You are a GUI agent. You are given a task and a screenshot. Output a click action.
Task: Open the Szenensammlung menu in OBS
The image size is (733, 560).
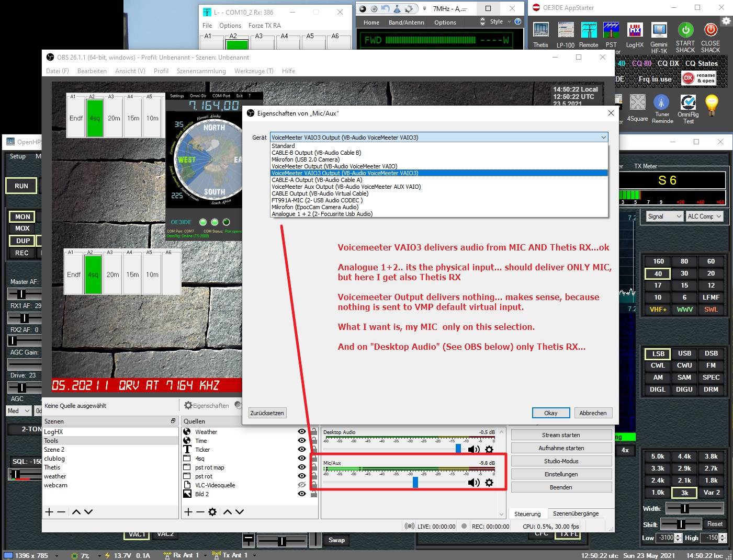(x=201, y=71)
